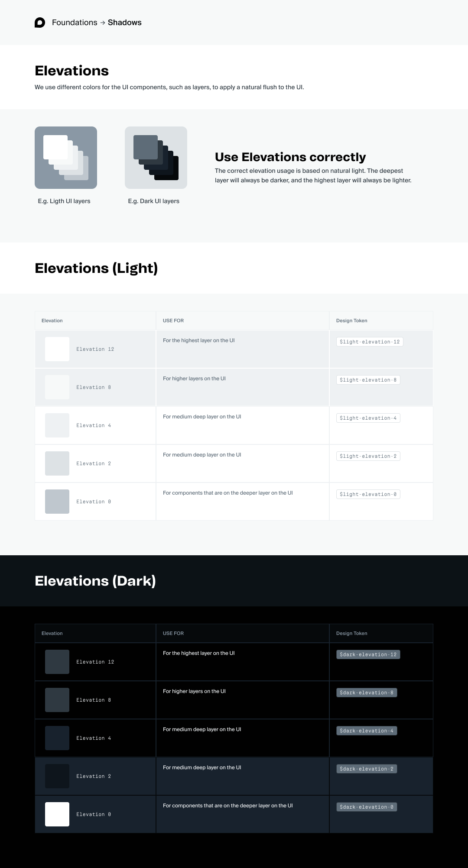Select the light Elevation 4 swatch
The image size is (468, 868).
[x=57, y=425]
